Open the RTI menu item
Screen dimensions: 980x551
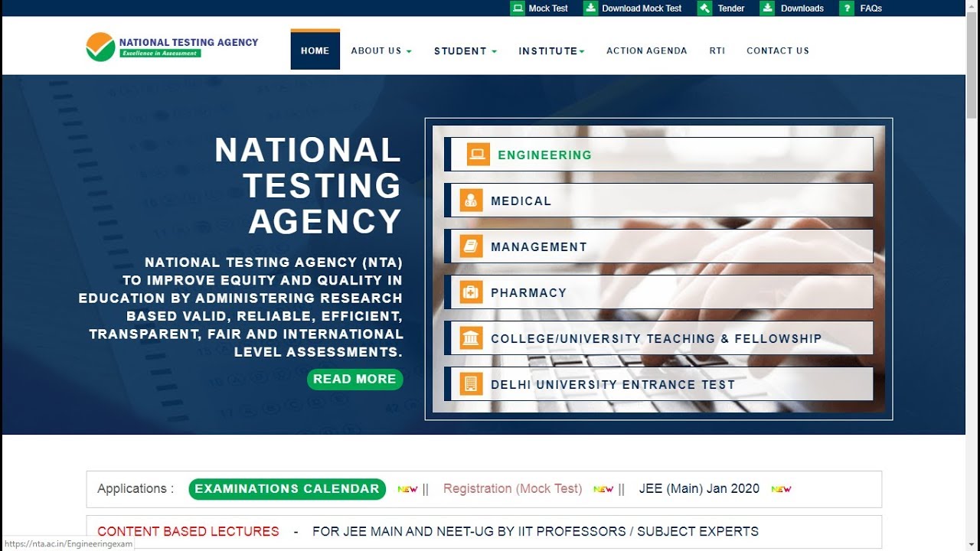coord(717,51)
